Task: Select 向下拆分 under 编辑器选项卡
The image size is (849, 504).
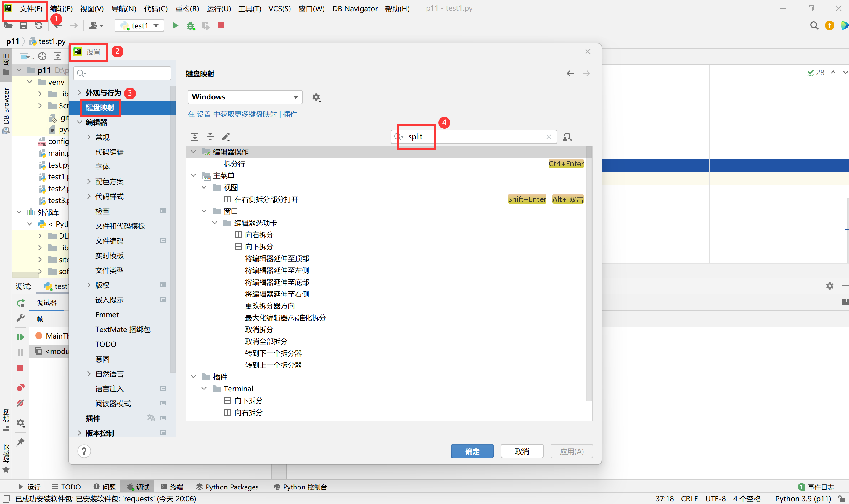Action: [x=259, y=247]
